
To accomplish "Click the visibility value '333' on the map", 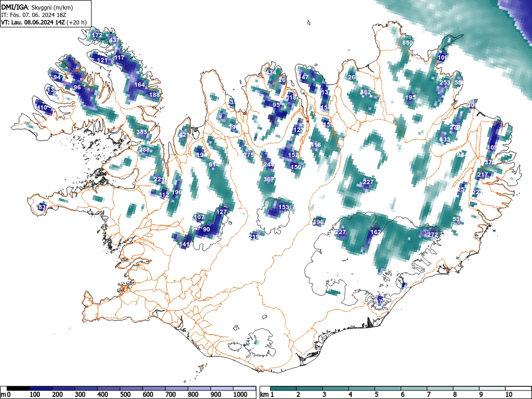I will click(445, 140).
